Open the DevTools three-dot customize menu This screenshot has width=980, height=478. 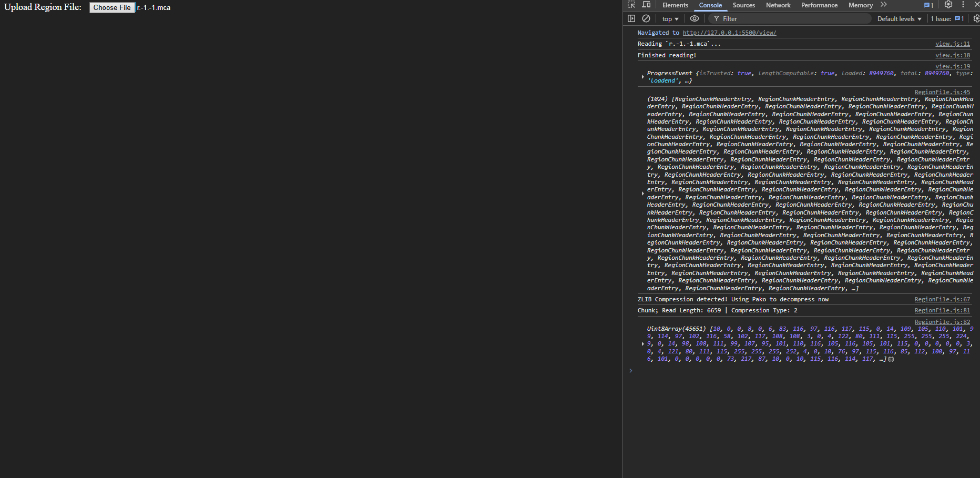point(963,5)
